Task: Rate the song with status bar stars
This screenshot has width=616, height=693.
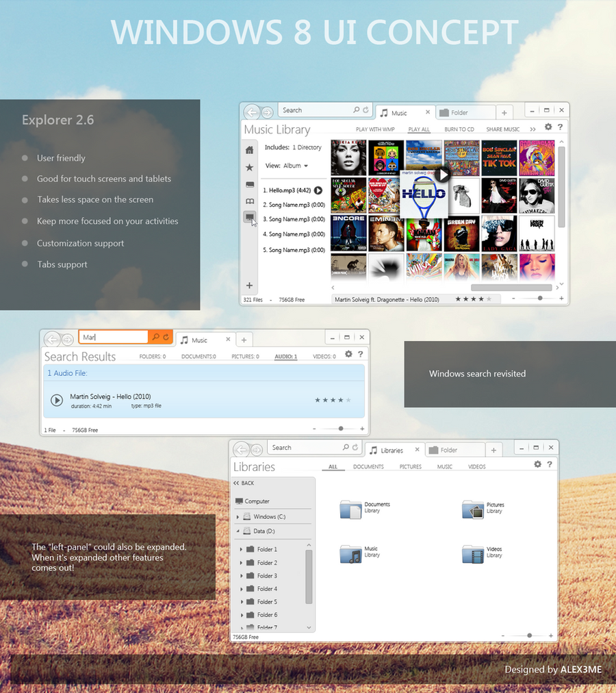Action: [473, 299]
